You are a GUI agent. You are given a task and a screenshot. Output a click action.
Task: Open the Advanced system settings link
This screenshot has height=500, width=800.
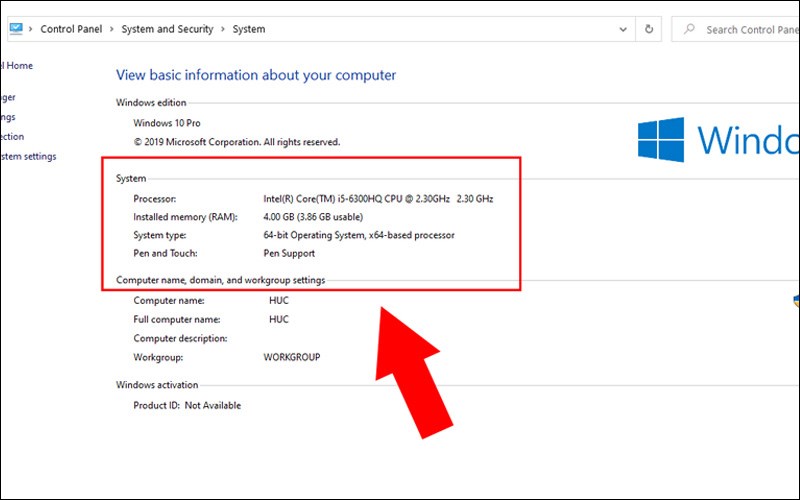[28, 157]
